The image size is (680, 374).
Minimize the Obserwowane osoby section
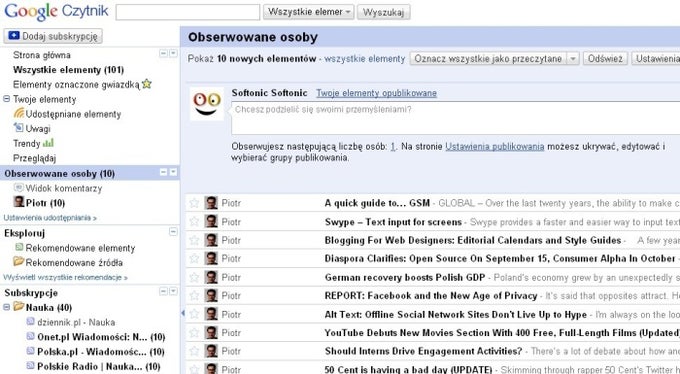coord(163,172)
